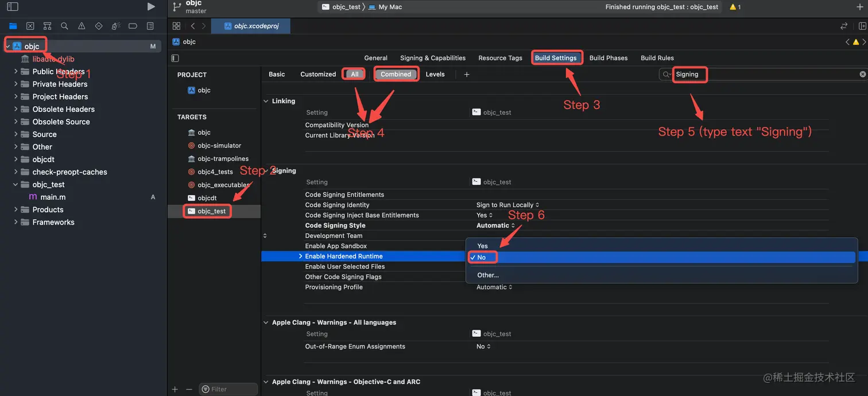The width and height of the screenshot is (868, 396).
Task: Click the add build setting plus icon
Action: pyautogui.click(x=467, y=74)
